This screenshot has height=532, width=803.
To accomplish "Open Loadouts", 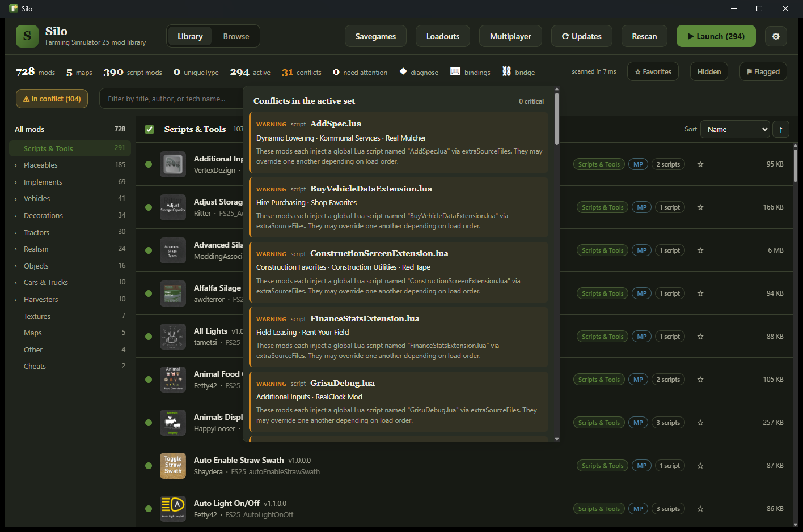I will [x=443, y=36].
